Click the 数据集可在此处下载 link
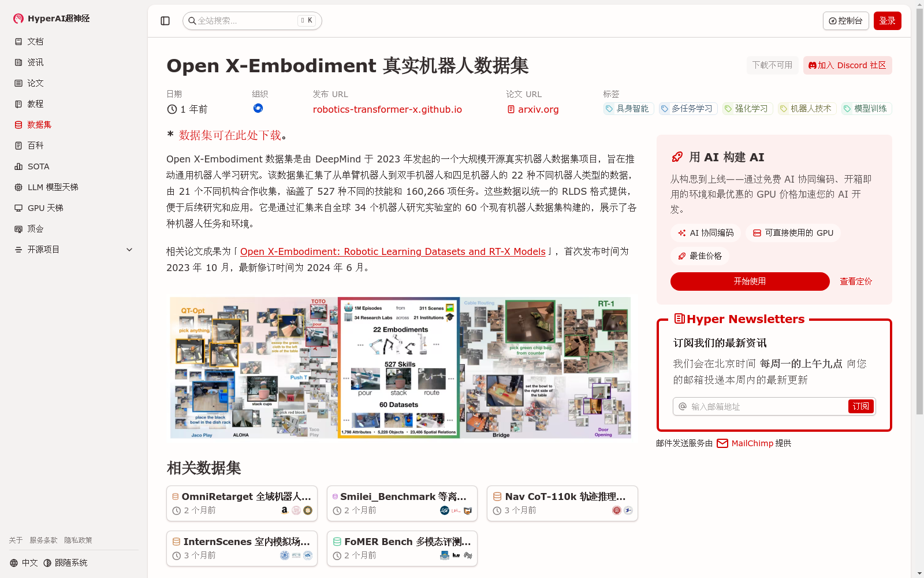The width and height of the screenshot is (924, 578). (230, 135)
